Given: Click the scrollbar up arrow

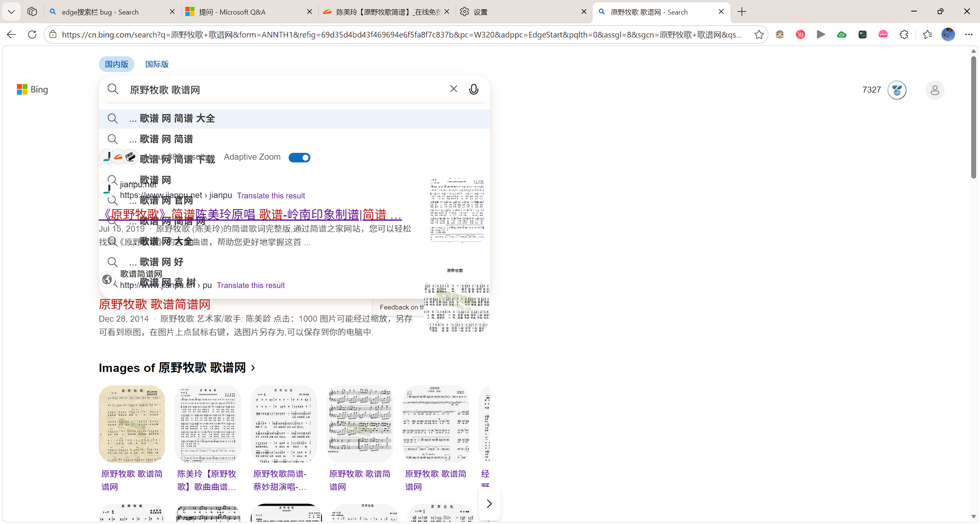Looking at the screenshot, I should point(973,51).
